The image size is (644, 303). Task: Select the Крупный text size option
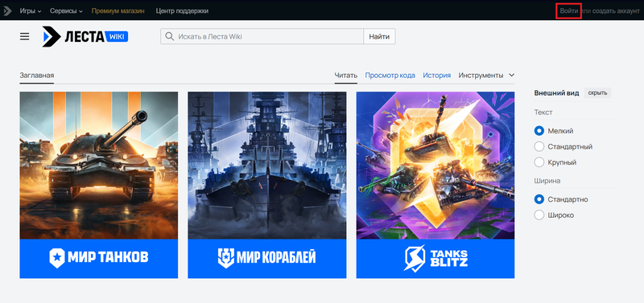click(x=539, y=162)
